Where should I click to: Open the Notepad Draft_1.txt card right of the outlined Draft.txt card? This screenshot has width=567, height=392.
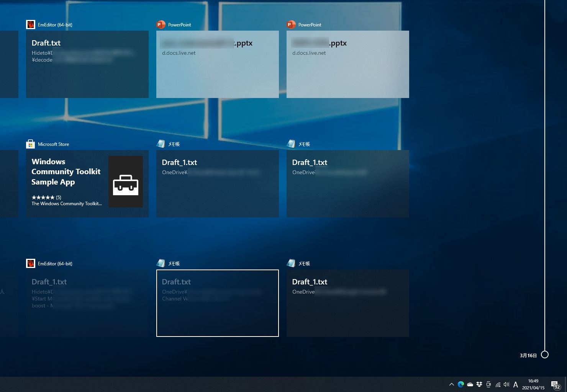click(348, 303)
